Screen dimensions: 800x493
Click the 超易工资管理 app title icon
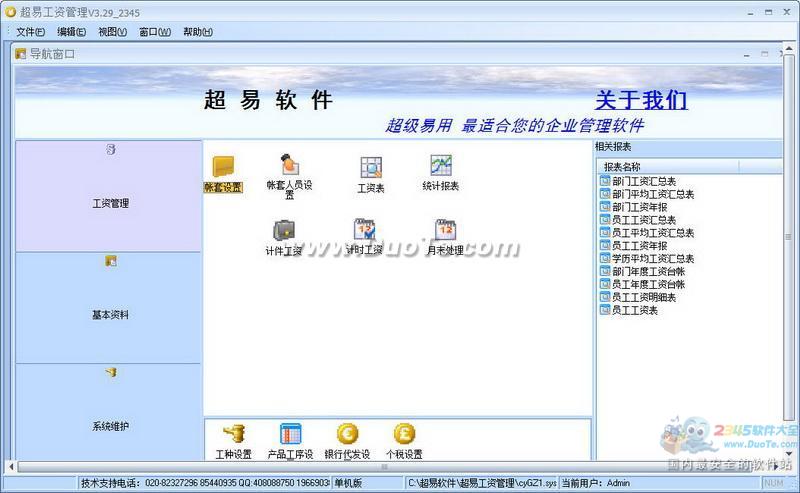10,12
